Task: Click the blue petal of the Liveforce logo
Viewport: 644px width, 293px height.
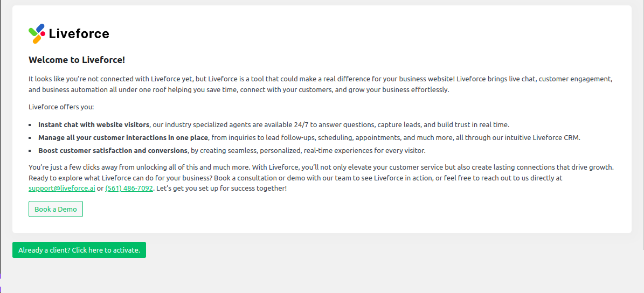Action: click(x=40, y=27)
